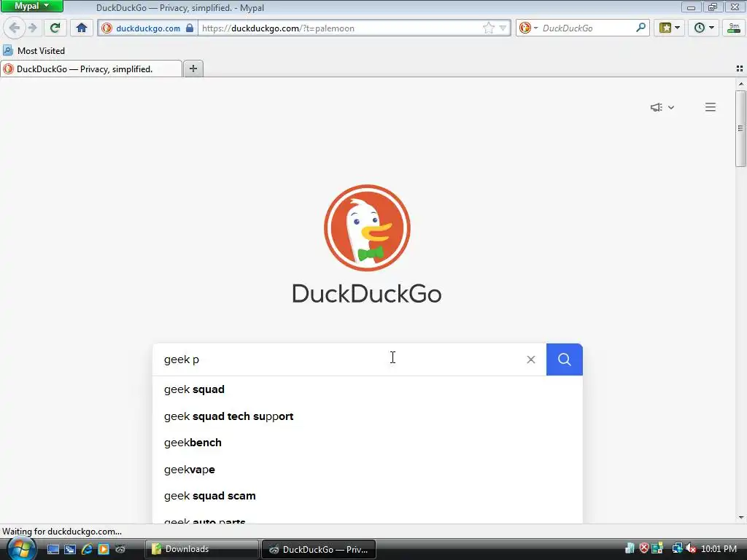This screenshot has width=747, height=560.
Task: Click the muted volume tray icon
Action: [691, 548]
